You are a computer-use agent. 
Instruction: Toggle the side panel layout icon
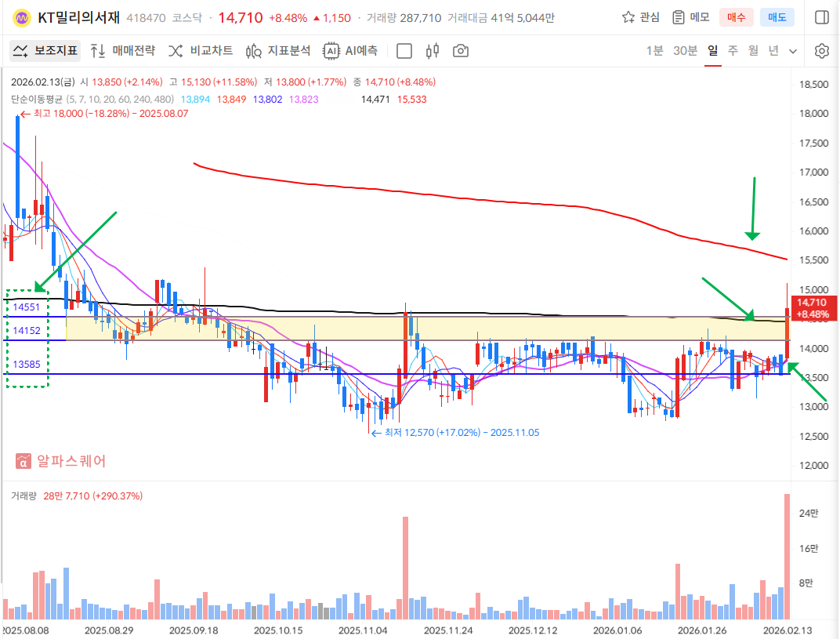(821, 17)
